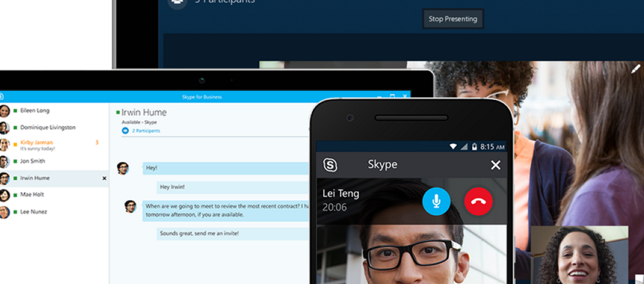Open chat with Lee Nunez
This screenshot has width=644, height=284.
tap(34, 212)
